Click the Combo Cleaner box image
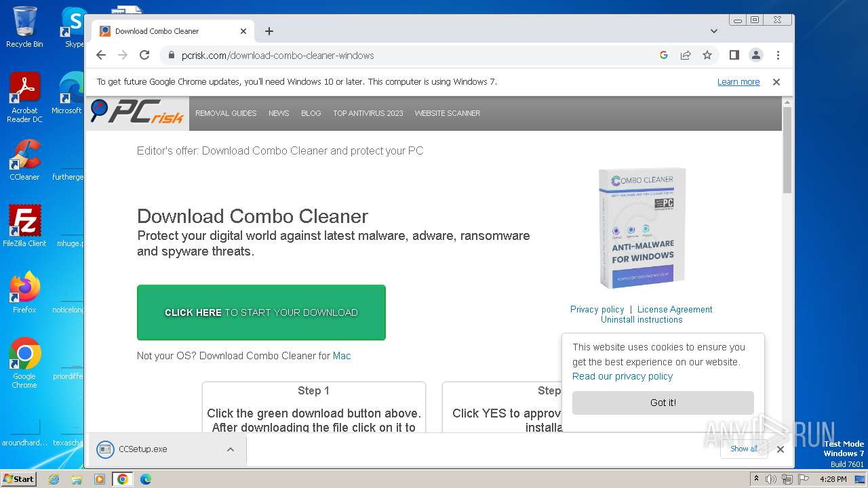868x488 pixels. click(x=642, y=228)
